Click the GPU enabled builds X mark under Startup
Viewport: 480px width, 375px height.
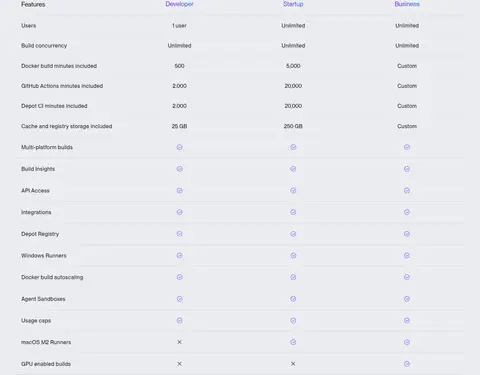click(293, 364)
